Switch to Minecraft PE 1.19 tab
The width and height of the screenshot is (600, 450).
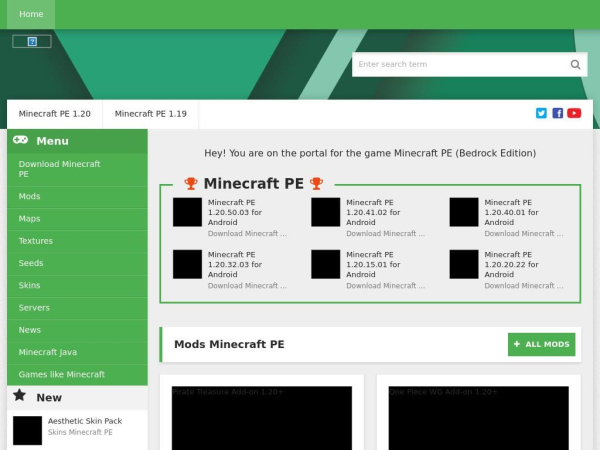click(x=151, y=114)
